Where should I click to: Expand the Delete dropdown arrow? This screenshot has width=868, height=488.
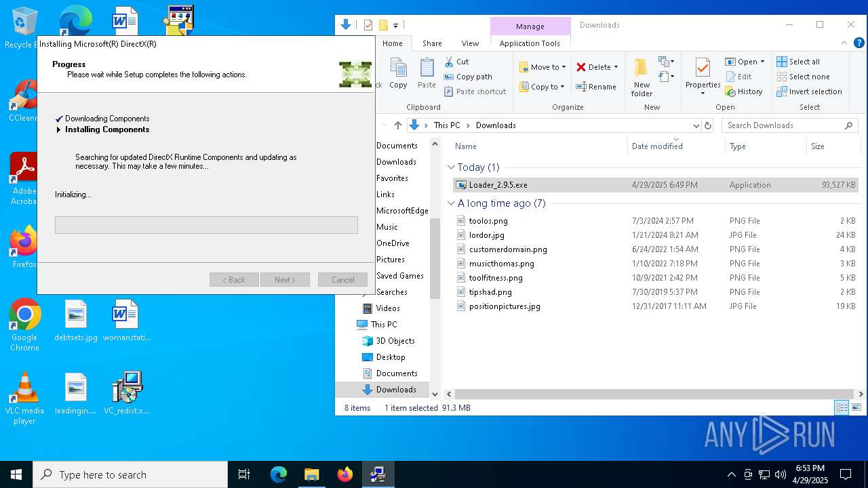click(616, 67)
